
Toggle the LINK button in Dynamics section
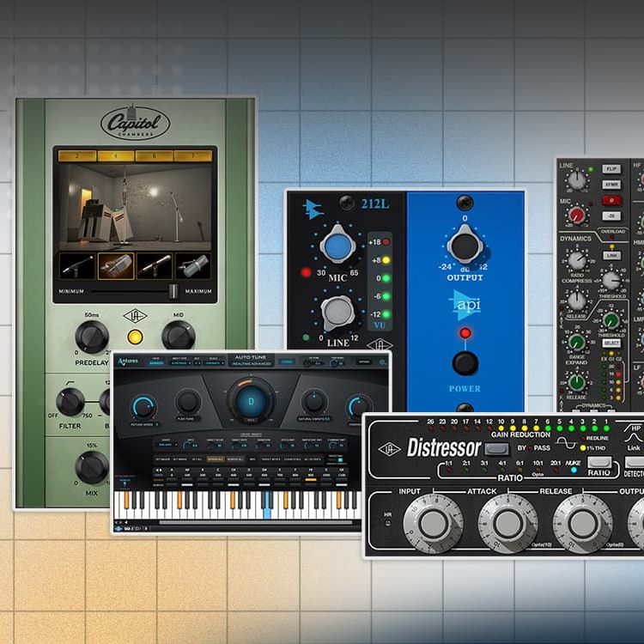(x=611, y=255)
